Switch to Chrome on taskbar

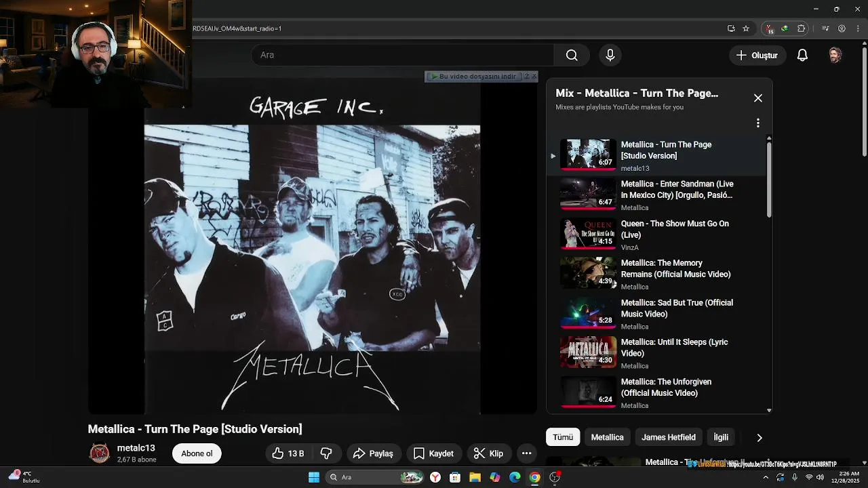coord(534,477)
